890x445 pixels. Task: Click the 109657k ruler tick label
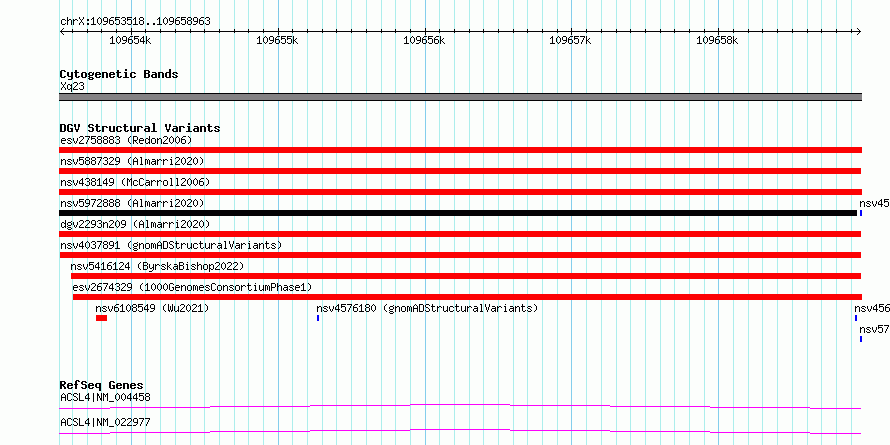click(570, 40)
